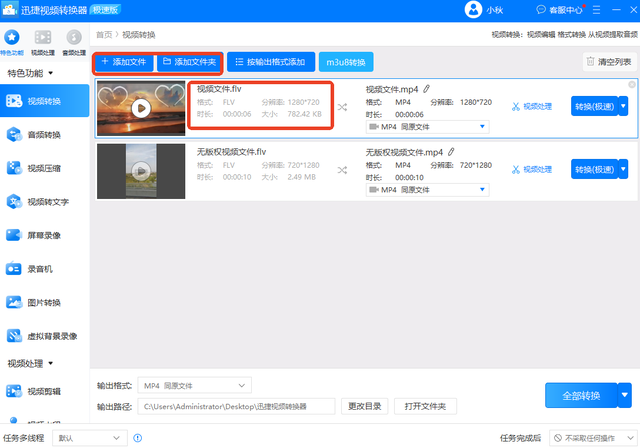Expand convert mode arrow for 无版权视频文件.flv
Screen dimensions: 640x448
(623, 169)
